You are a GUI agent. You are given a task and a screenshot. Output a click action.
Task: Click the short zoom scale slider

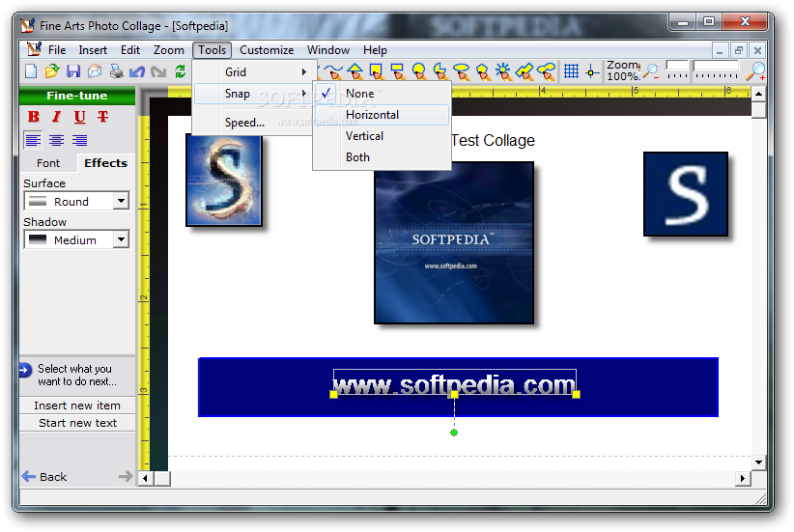pyautogui.click(x=677, y=70)
